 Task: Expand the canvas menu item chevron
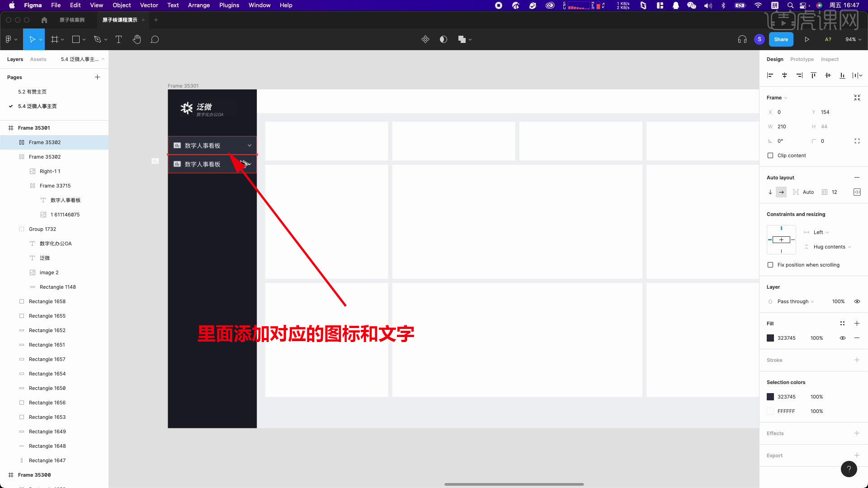[x=249, y=145]
